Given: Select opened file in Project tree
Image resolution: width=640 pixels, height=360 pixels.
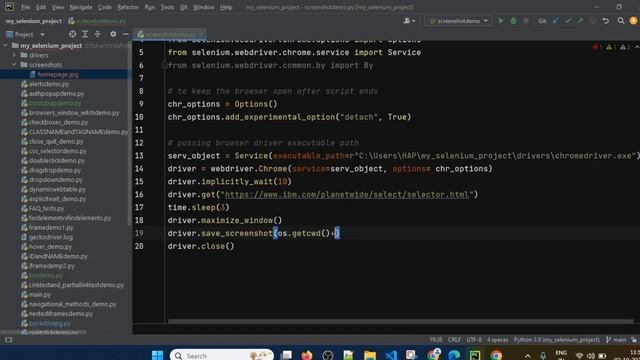Looking at the screenshot, I should click(x=72, y=34).
